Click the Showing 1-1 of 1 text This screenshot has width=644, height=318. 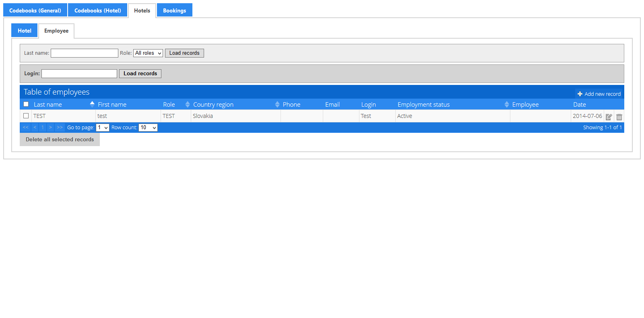point(603,127)
